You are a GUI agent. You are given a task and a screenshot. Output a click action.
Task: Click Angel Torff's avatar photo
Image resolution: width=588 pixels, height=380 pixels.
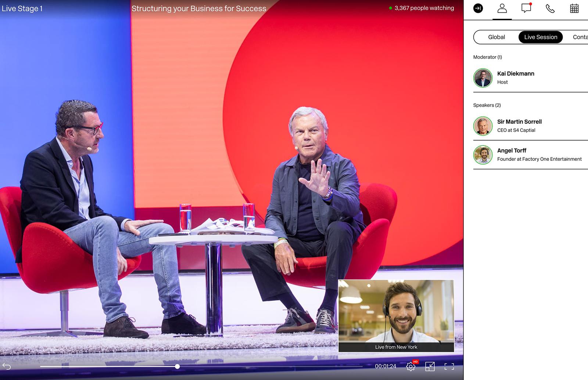(x=483, y=155)
